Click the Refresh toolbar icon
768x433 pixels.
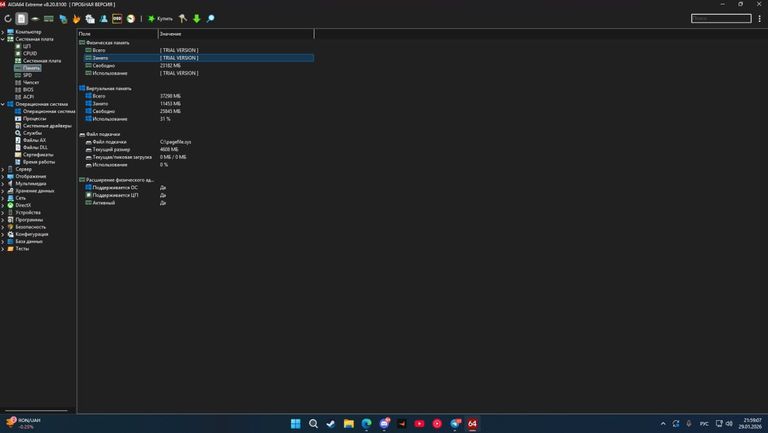[8, 19]
